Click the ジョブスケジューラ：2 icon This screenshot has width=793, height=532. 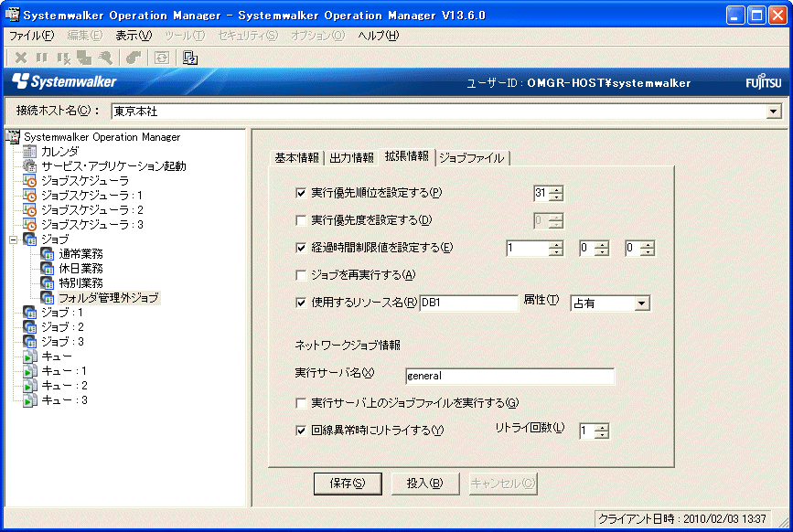[x=30, y=209]
